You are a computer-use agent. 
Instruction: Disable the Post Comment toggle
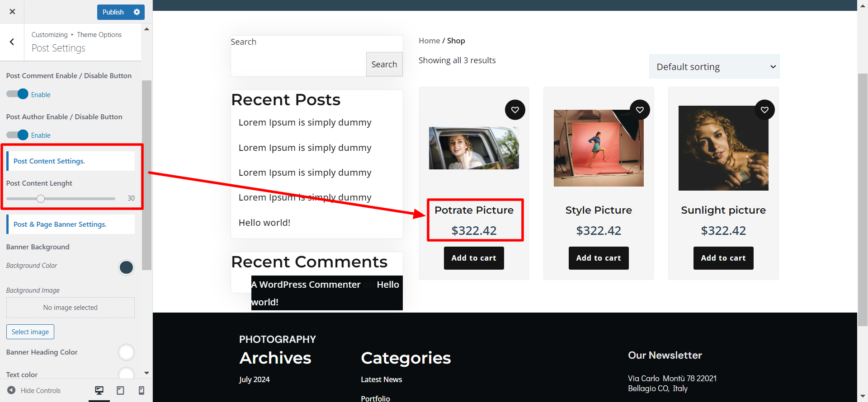pos(17,94)
